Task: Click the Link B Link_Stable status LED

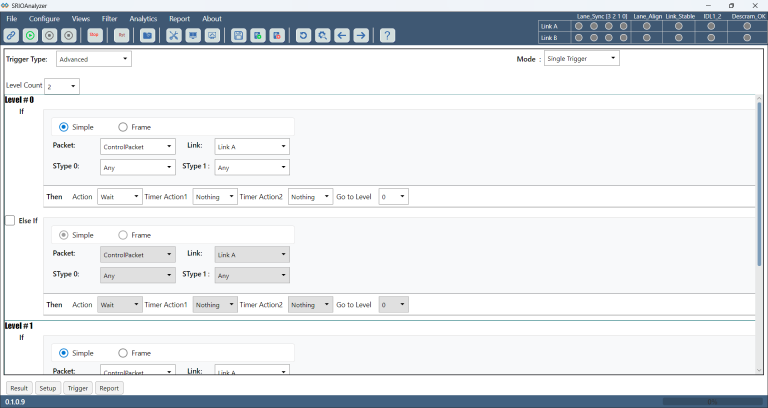Action: [x=679, y=38]
